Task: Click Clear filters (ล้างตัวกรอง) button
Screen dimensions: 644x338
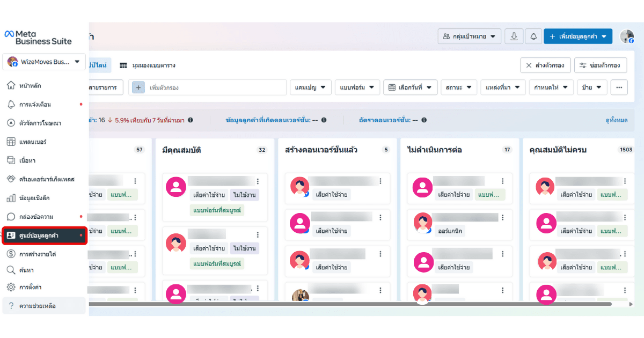Action: [545, 65]
